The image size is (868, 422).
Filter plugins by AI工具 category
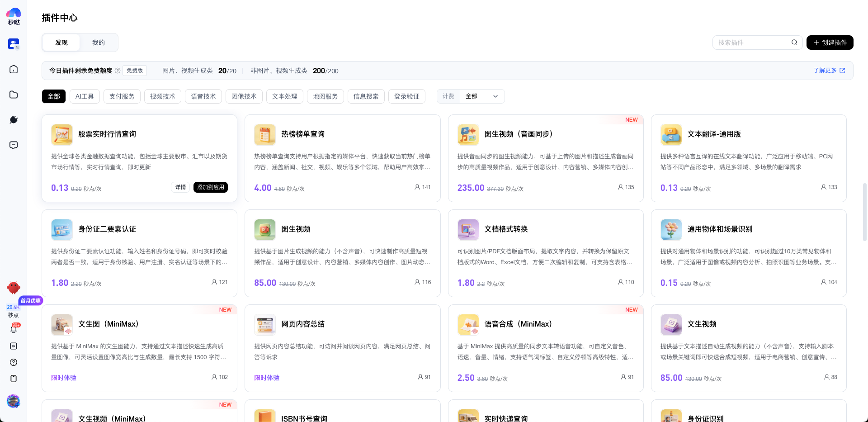[x=85, y=96]
